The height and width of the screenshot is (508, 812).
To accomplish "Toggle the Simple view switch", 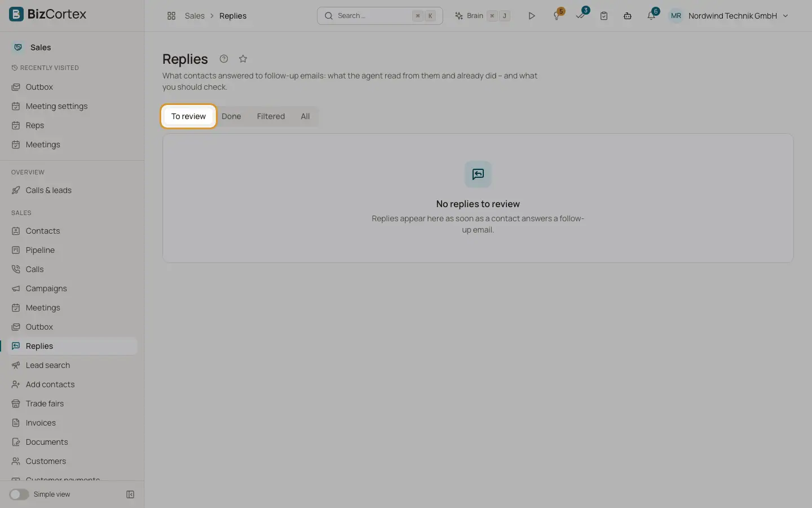I will coord(19,494).
